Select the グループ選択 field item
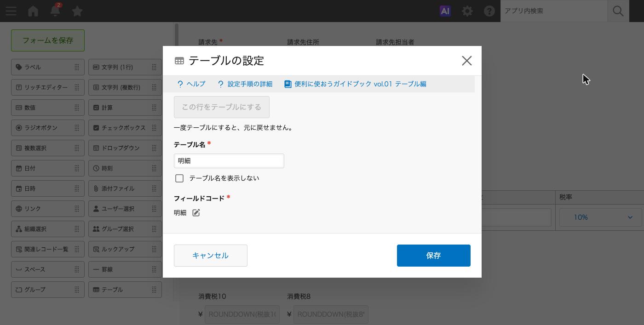 [x=125, y=229]
